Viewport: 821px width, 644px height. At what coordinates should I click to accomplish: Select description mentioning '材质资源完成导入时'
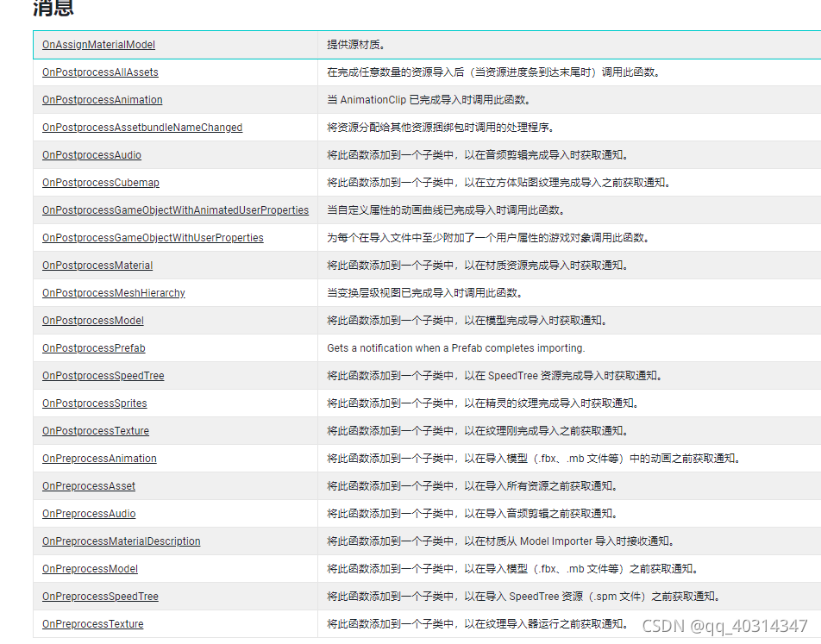(x=479, y=266)
